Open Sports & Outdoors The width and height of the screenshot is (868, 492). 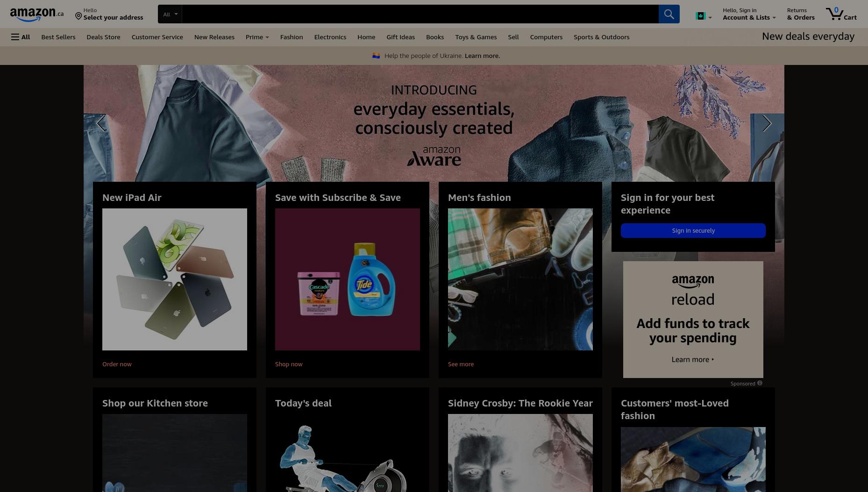point(601,37)
